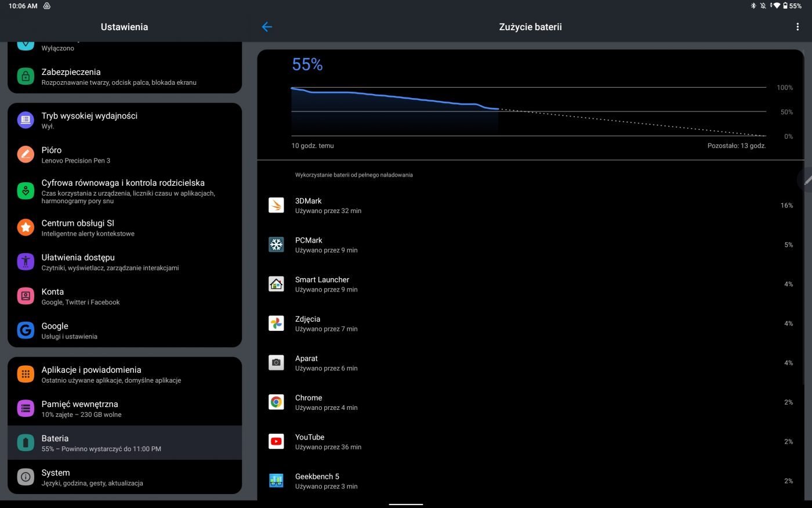
Task: Open Aplikacje i powiadomienia
Action: [x=125, y=374]
